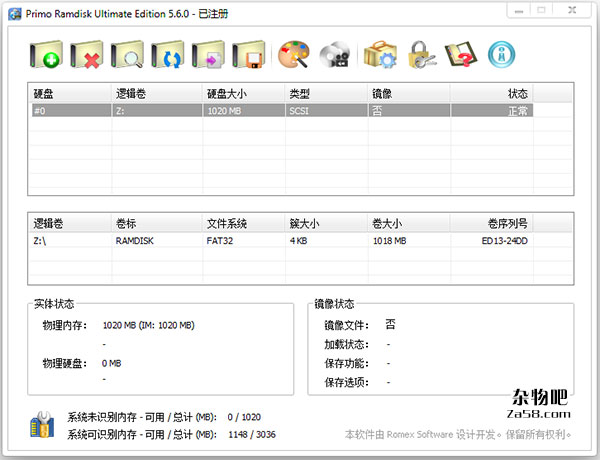Viewport: 600px width, 460px height.
Task: Select the Z:\ volume row
Action: (282, 241)
